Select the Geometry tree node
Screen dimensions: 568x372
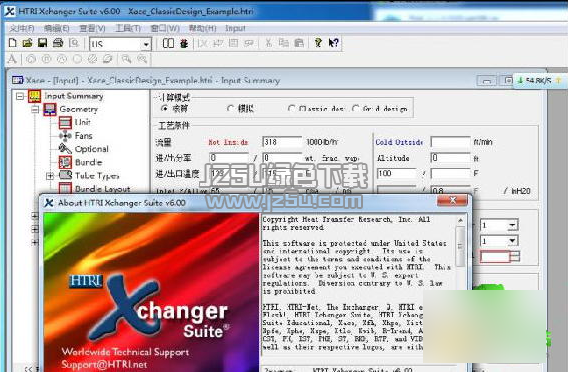click(x=79, y=109)
